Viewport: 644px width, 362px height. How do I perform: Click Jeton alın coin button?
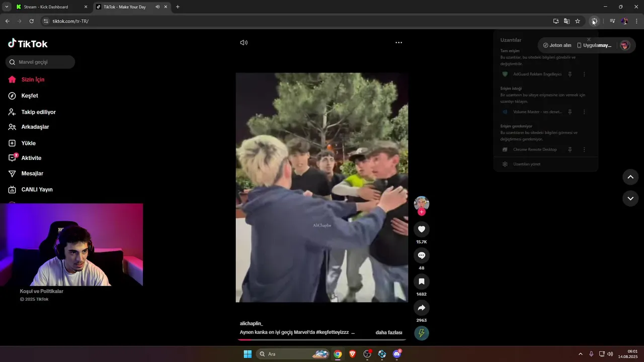click(x=557, y=45)
